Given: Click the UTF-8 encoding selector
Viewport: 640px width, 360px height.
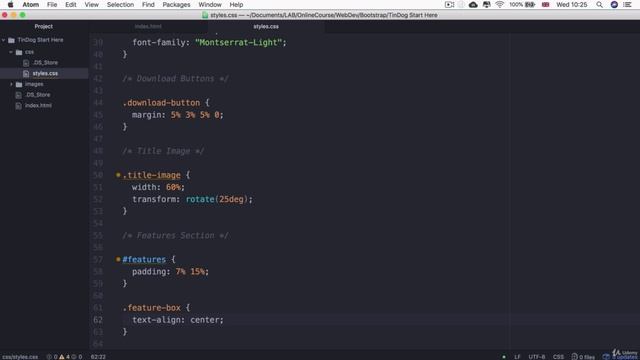Looking at the screenshot, I should click(536, 357).
